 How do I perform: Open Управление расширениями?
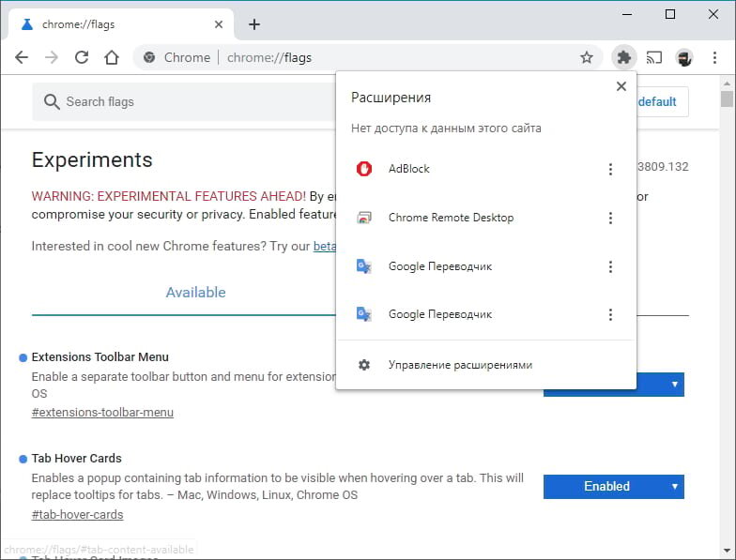click(486, 365)
